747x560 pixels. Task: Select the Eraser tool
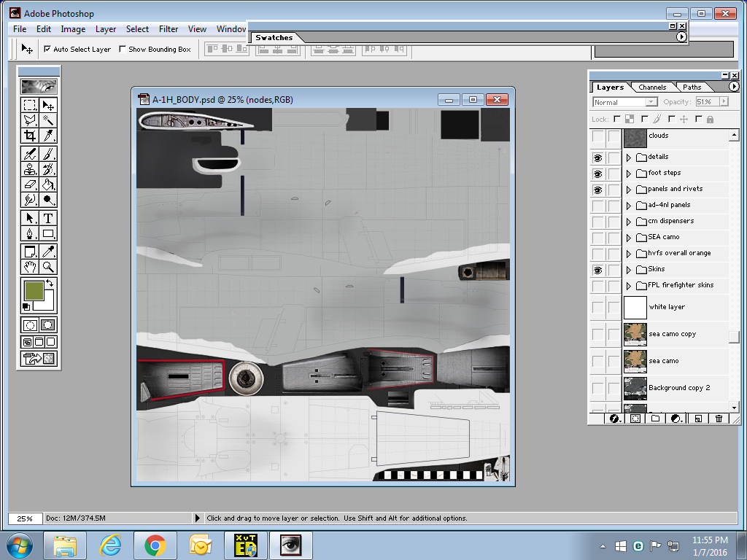tap(29, 184)
